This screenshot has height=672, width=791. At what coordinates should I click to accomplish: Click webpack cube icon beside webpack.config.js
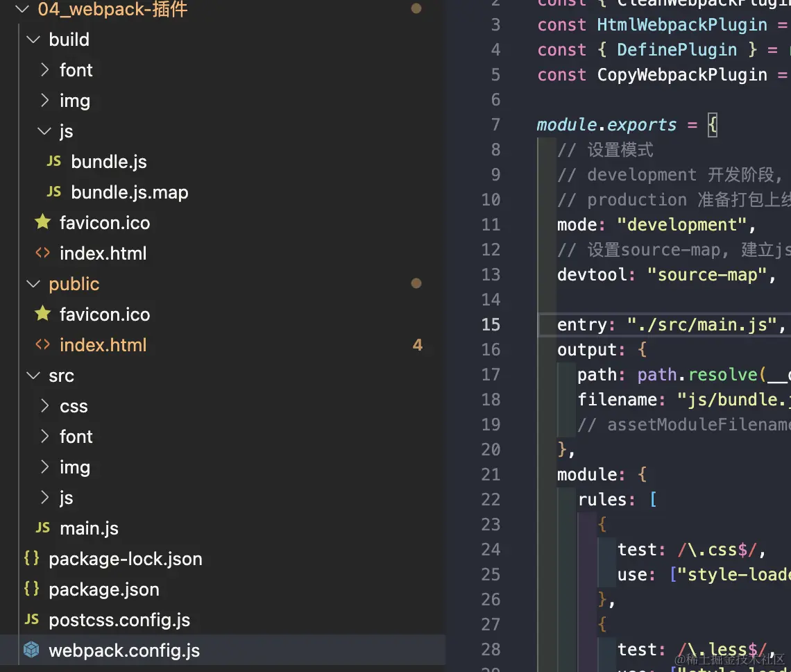click(x=31, y=650)
